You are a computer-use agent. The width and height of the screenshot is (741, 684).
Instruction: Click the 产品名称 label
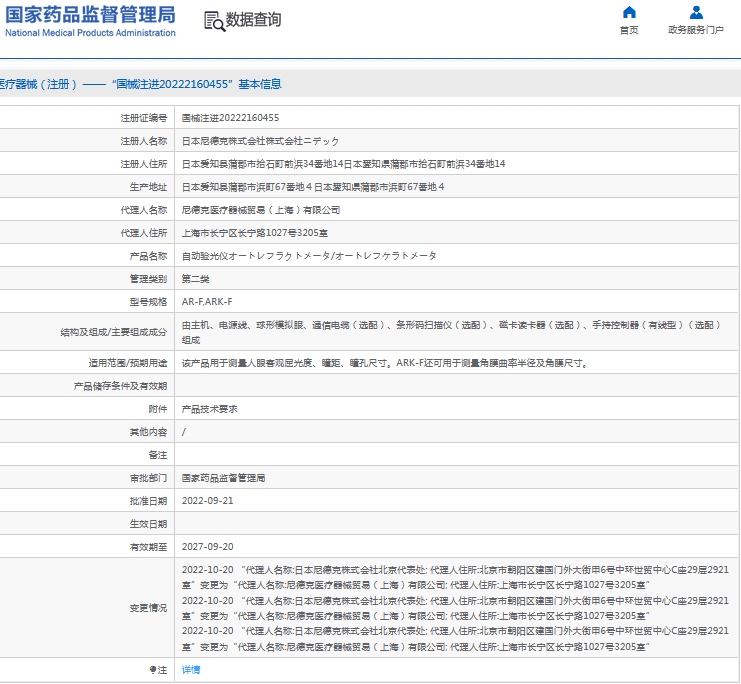[x=148, y=256]
